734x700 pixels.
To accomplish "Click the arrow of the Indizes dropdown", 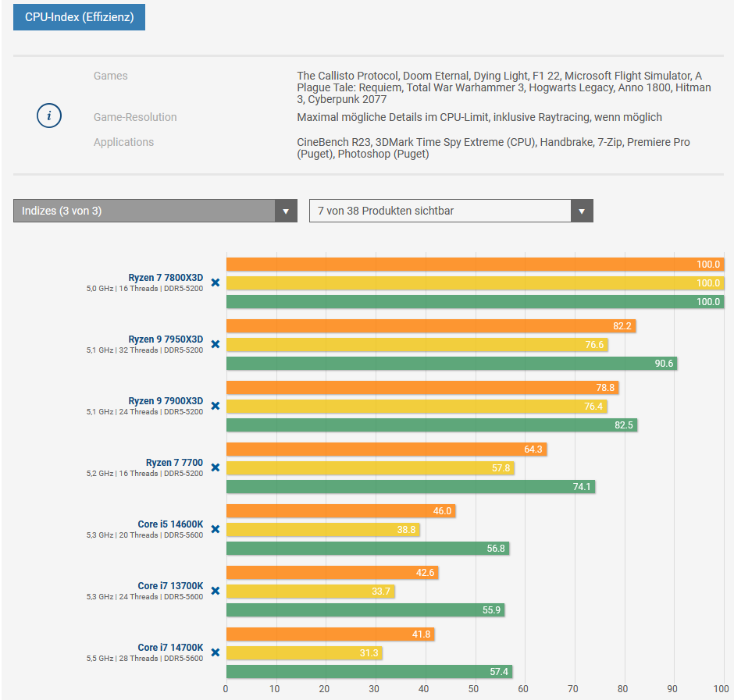I will coord(286,211).
